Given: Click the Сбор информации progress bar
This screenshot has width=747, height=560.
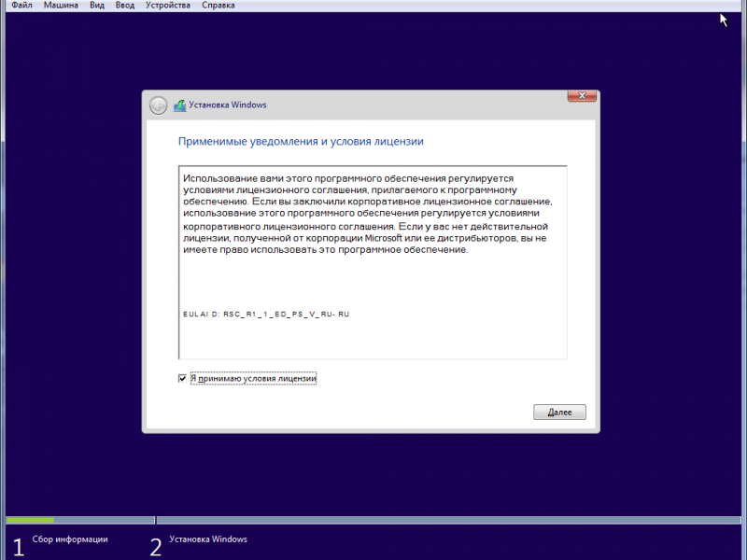Looking at the screenshot, I should pyautogui.click(x=80, y=521).
